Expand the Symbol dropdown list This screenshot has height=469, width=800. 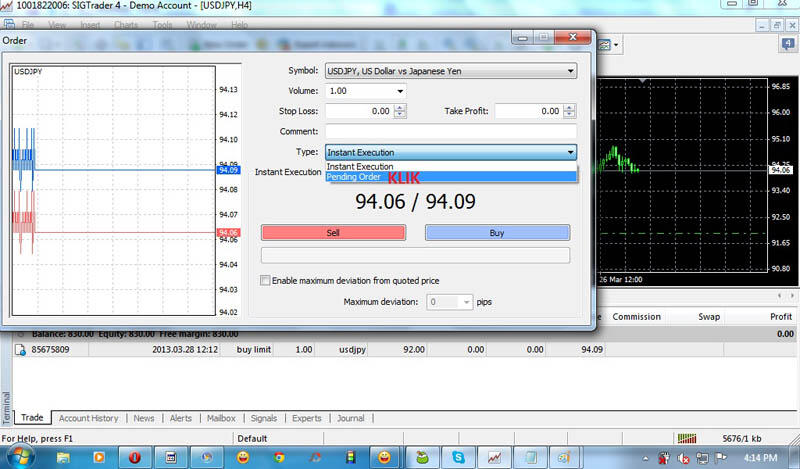(x=570, y=71)
